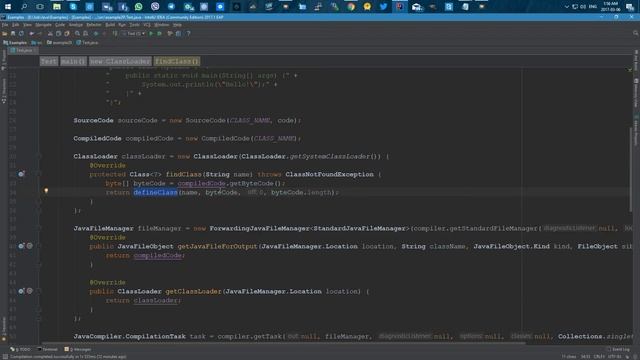640x360 pixels.
Task: Click the Windows Start button
Action: coord(8,7)
